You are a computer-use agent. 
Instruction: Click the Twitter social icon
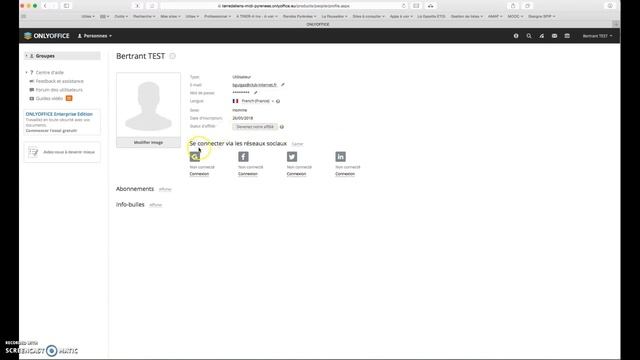(x=292, y=157)
